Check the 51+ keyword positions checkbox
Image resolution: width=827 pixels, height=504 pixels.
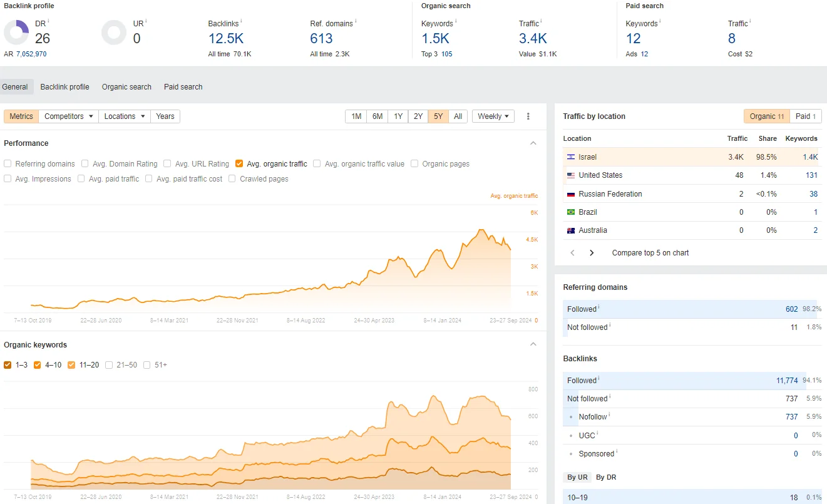tap(147, 365)
